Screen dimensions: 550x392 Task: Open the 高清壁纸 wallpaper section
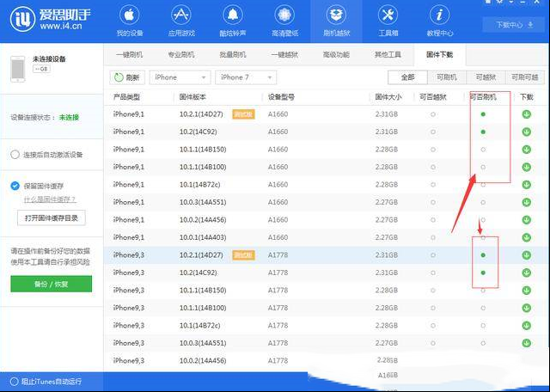(284, 21)
